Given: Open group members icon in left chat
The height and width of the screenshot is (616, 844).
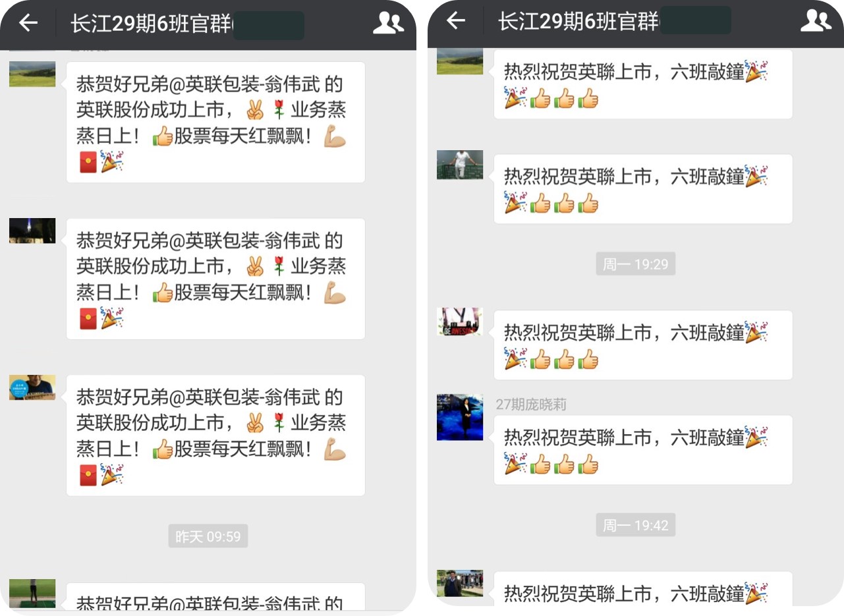Looking at the screenshot, I should pos(388,23).
